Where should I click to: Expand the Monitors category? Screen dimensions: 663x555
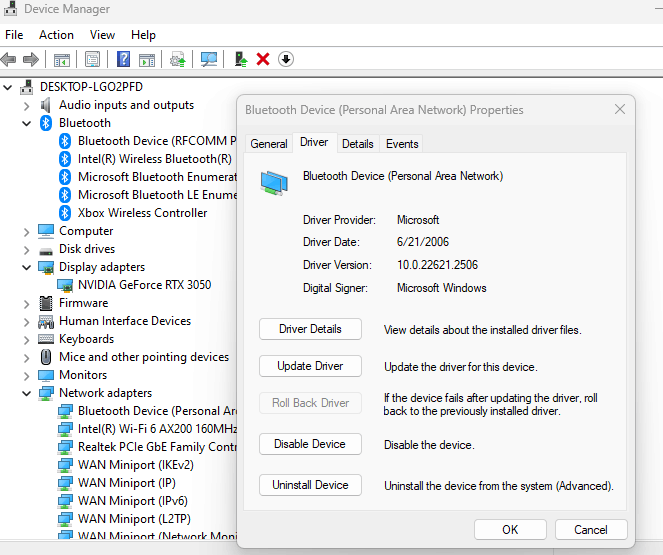pyautogui.click(x=27, y=376)
